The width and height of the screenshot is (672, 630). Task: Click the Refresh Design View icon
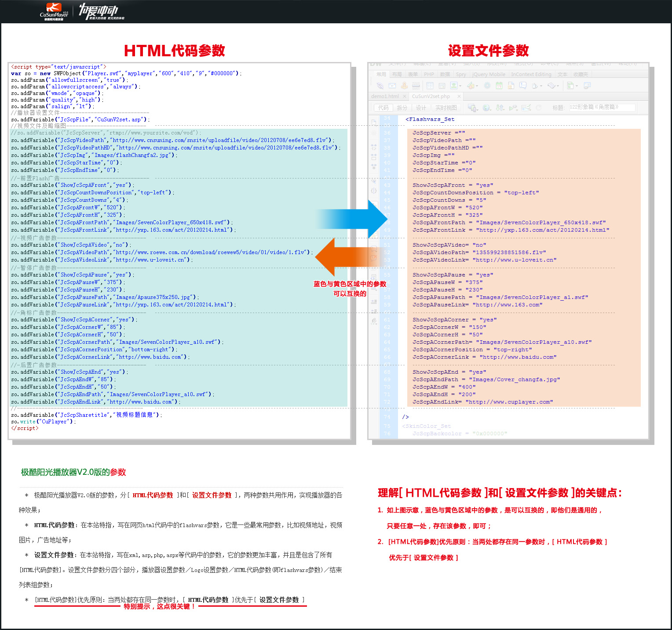pos(538,108)
